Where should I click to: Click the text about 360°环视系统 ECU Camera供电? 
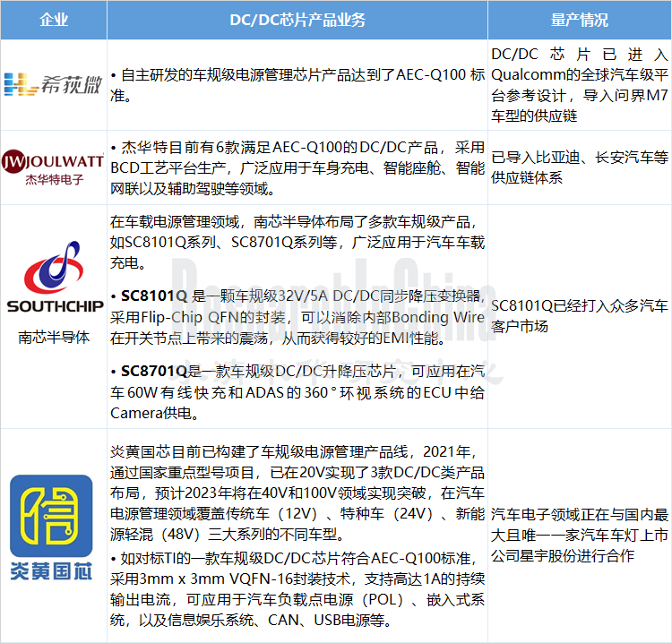click(x=297, y=392)
